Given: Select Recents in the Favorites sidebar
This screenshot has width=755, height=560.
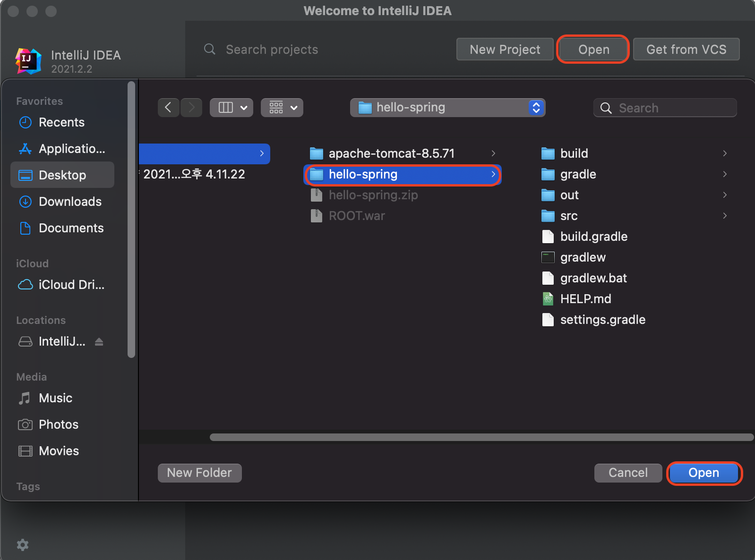Looking at the screenshot, I should click(62, 122).
